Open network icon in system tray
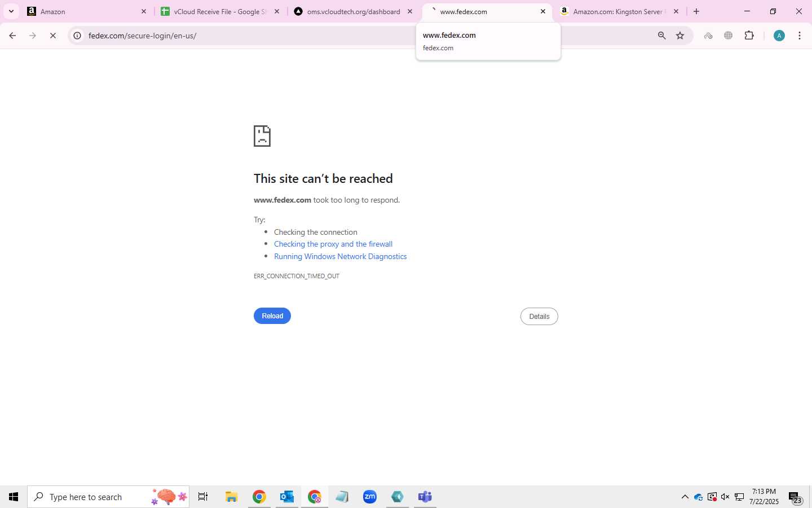 (x=739, y=497)
